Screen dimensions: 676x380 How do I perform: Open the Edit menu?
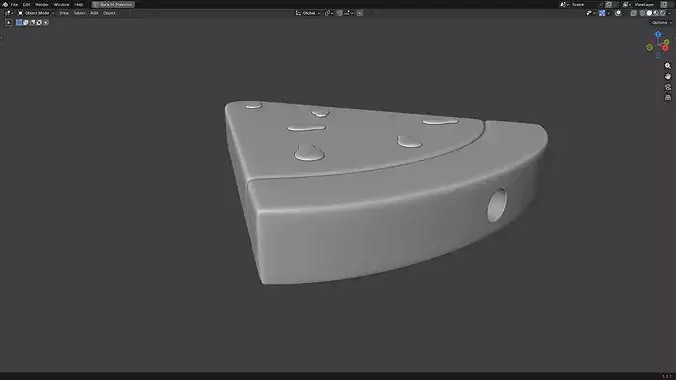26,4
